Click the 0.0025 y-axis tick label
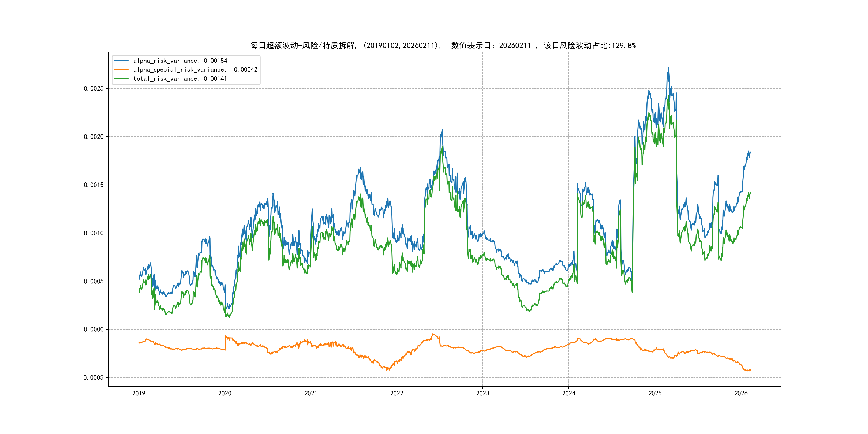 (x=93, y=89)
